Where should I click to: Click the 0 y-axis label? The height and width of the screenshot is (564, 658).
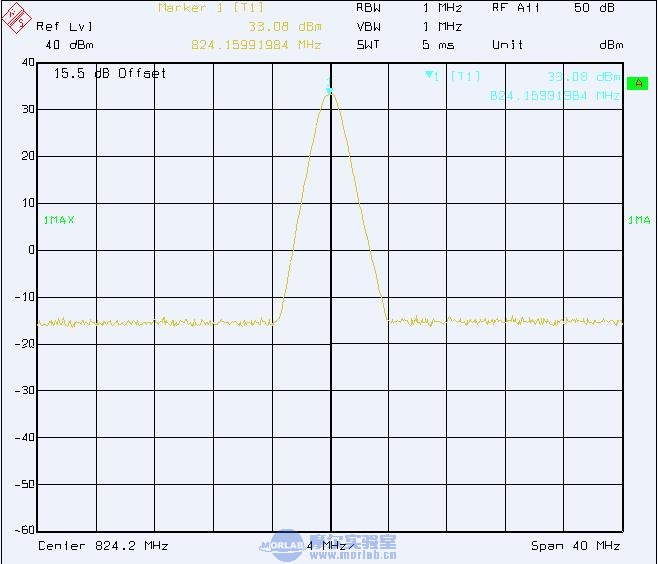31,250
